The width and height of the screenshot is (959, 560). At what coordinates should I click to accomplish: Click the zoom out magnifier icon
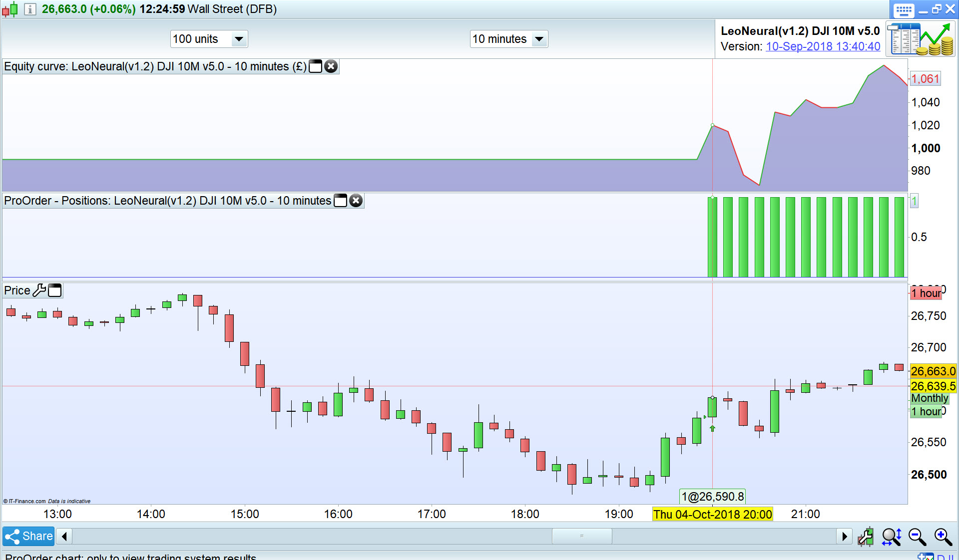coord(917,537)
